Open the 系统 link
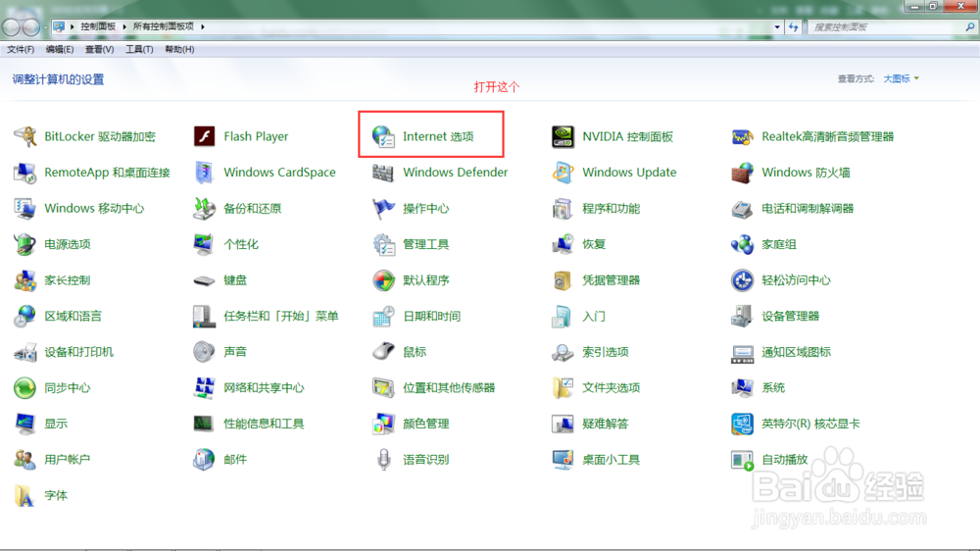 tap(773, 388)
